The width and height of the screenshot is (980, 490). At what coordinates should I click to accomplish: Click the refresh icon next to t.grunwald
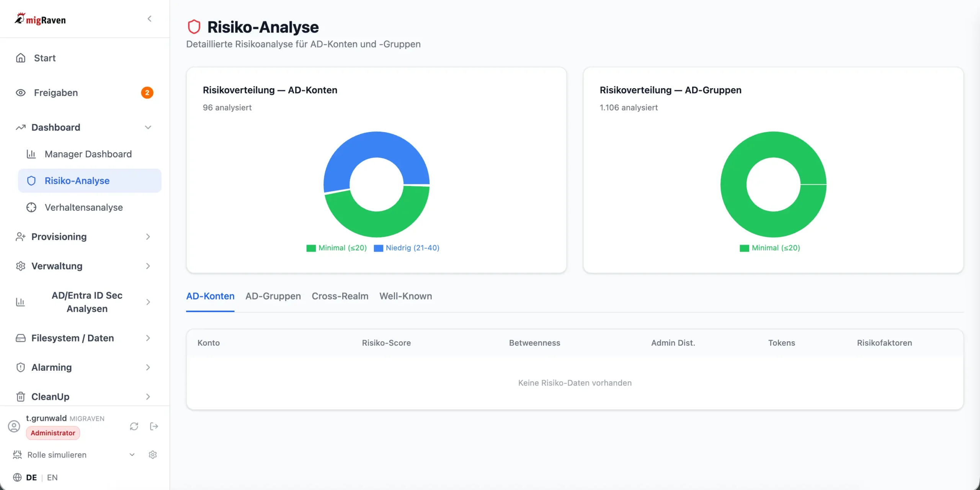pyautogui.click(x=134, y=426)
